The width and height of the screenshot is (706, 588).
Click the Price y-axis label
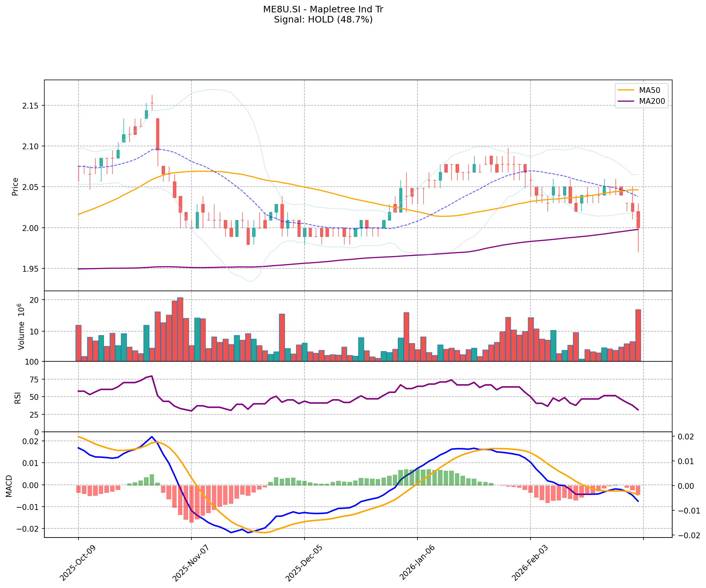click(x=15, y=186)
